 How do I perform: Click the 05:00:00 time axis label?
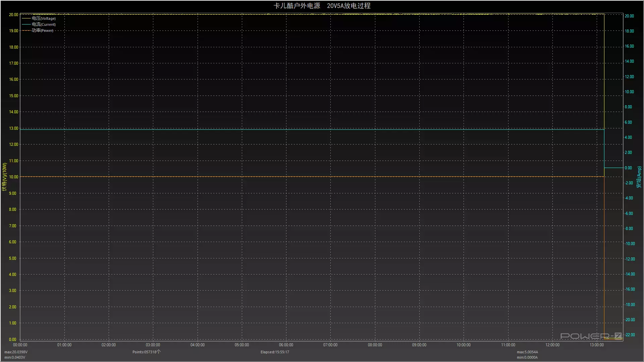[242, 345]
